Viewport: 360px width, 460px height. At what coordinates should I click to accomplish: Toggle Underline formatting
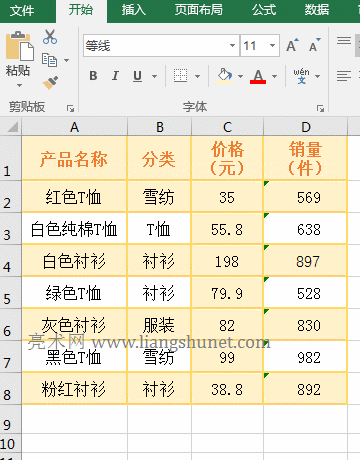137,76
